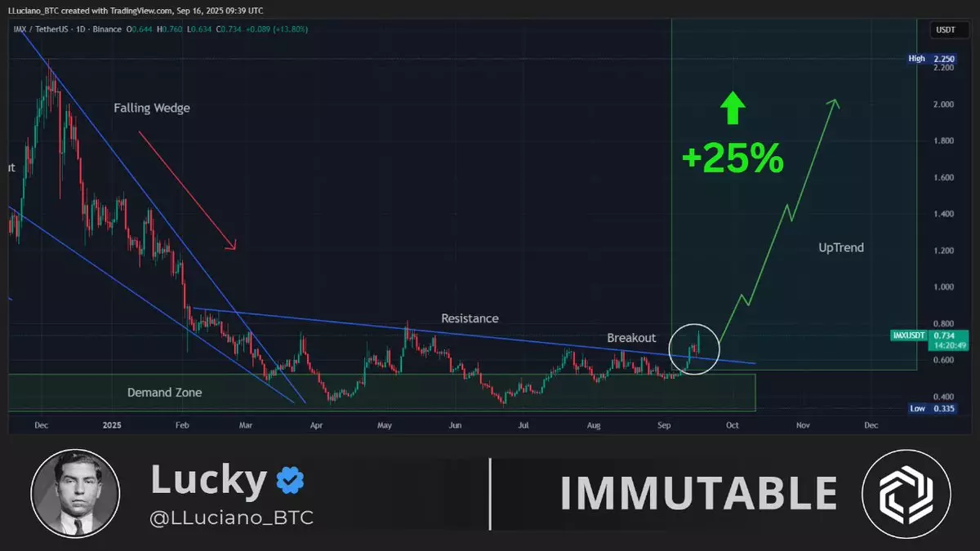Screen dimensions: 980x551
Task: Open the @LLuciano_BTC handle link
Action: pyautogui.click(x=232, y=518)
